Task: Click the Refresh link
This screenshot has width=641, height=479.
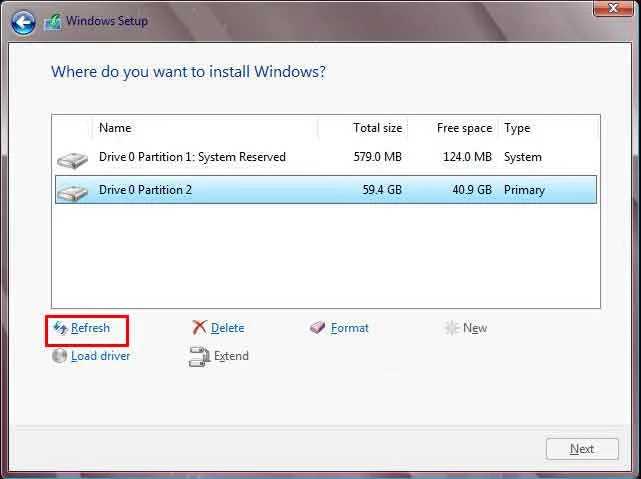Action: 90,328
